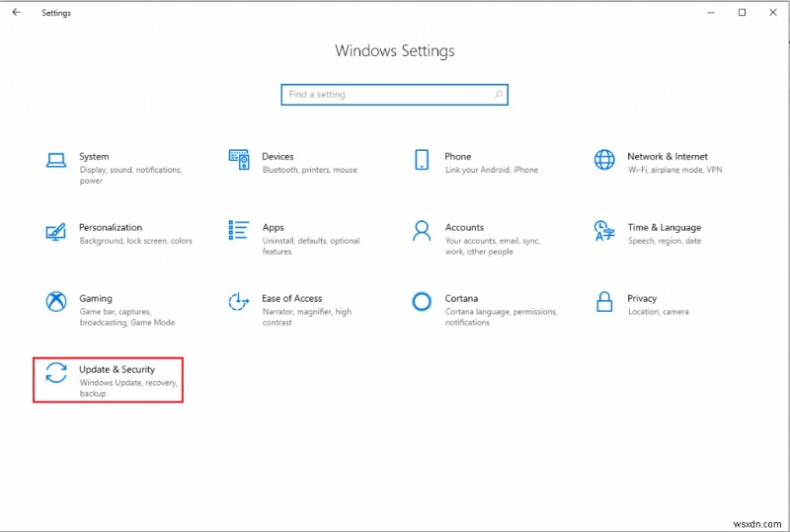Open the Ease of Access title
Viewport: 790px width, 532px height.
tap(291, 299)
